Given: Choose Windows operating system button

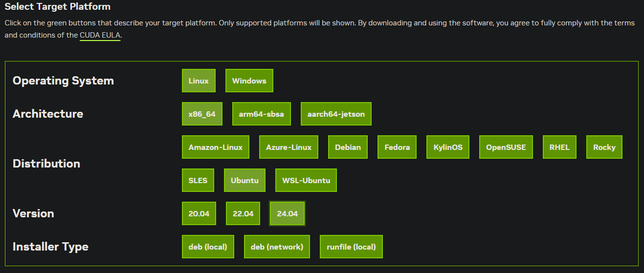Looking at the screenshot, I should click(x=249, y=81).
